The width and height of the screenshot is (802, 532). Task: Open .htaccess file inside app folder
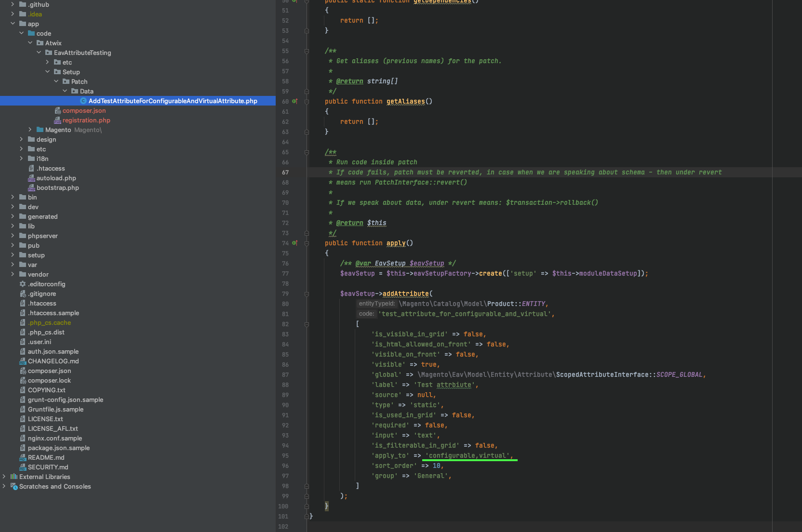pos(51,168)
